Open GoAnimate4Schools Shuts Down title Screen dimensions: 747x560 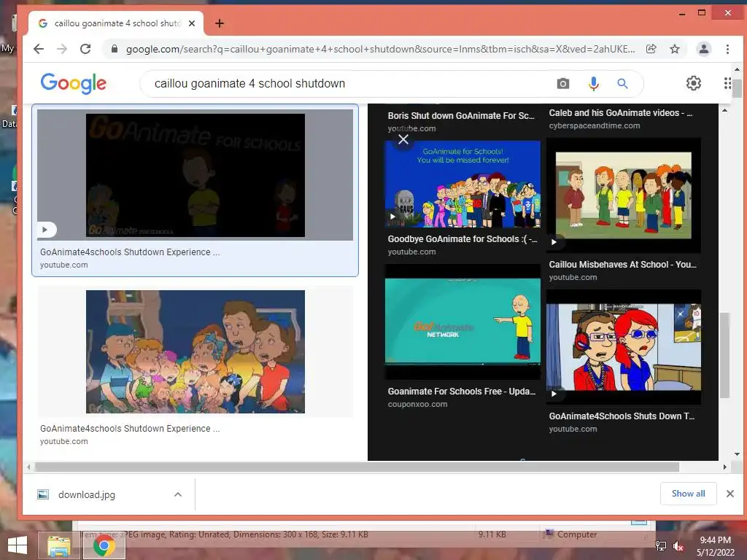pos(622,416)
